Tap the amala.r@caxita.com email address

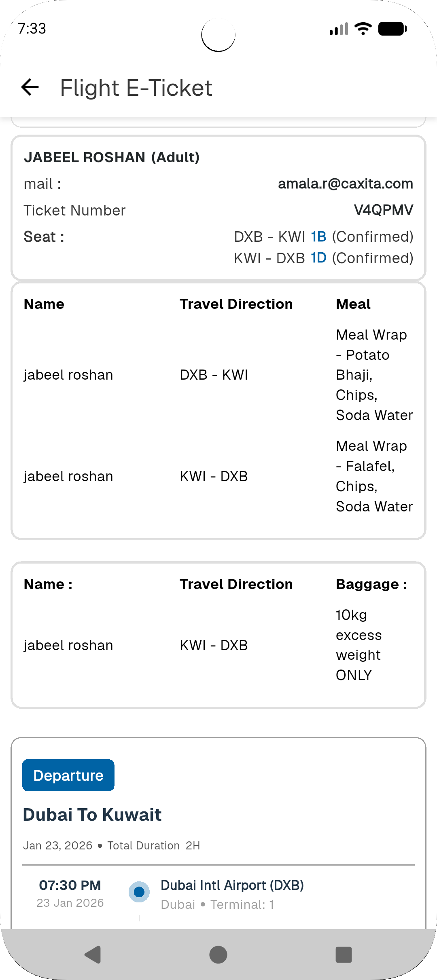pos(345,184)
